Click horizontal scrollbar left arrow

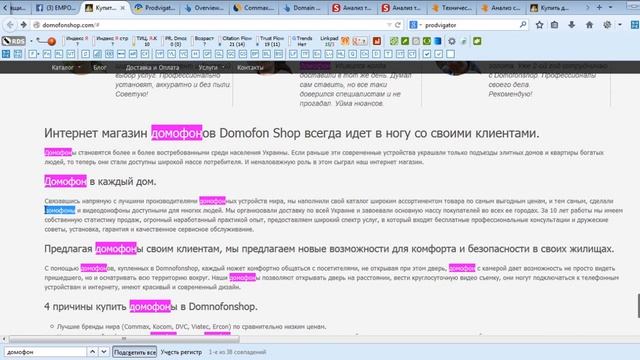[x=4, y=339]
